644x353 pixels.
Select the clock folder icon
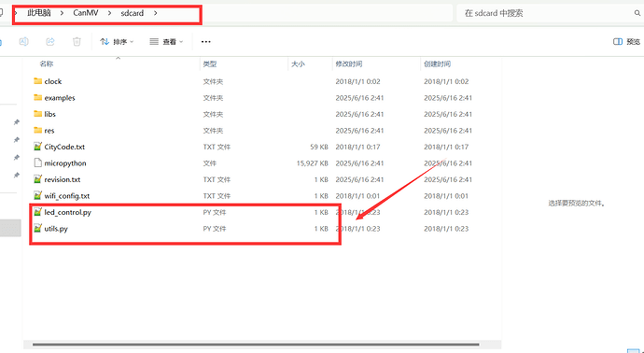37,81
